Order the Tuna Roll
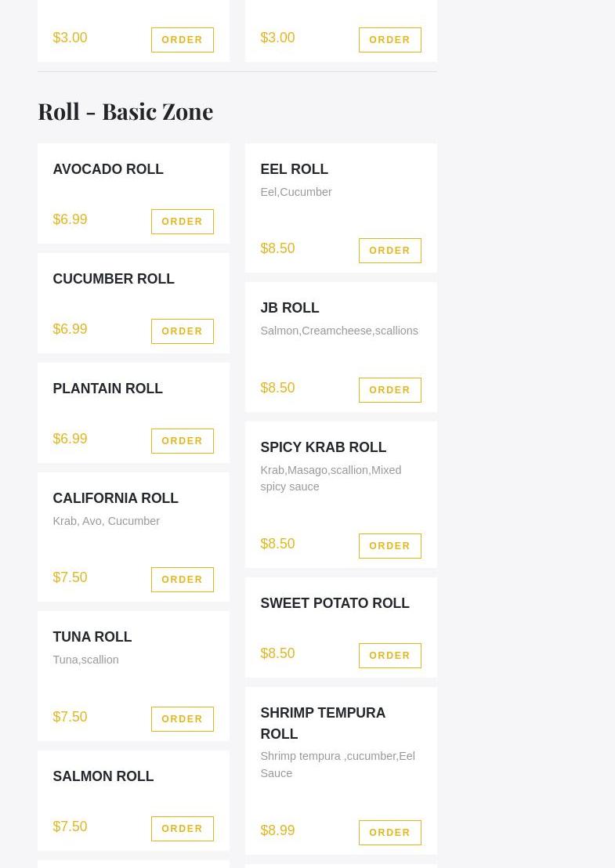The image size is (615, 868). click(182, 719)
